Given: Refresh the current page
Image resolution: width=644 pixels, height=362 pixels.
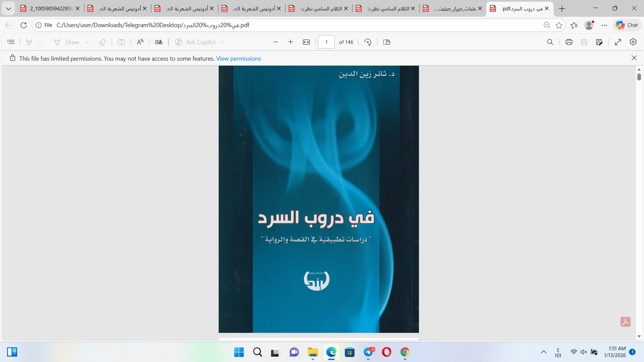Looking at the screenshot, I should tap(23, 25).
